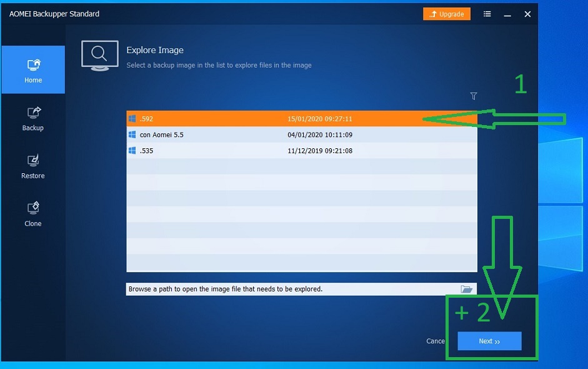This screenshot has width=588, height=369.
Task: Click the Windows icon beside con Aomei 5.5
Action: 132,134
